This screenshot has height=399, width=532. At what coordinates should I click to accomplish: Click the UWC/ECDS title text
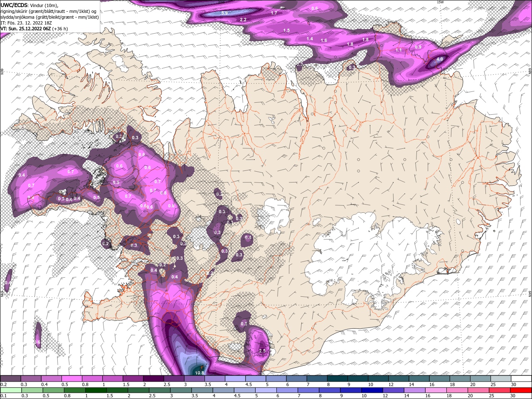[x=15, y=5]
